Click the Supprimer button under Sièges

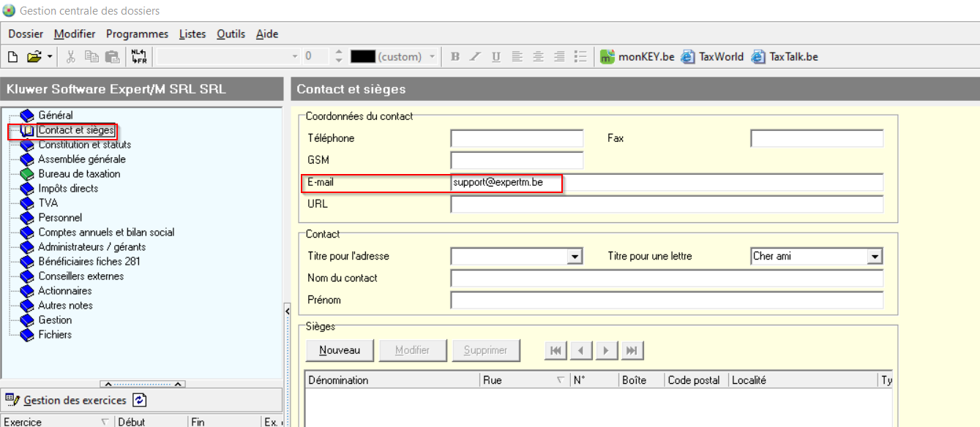(x=486, y=351)
